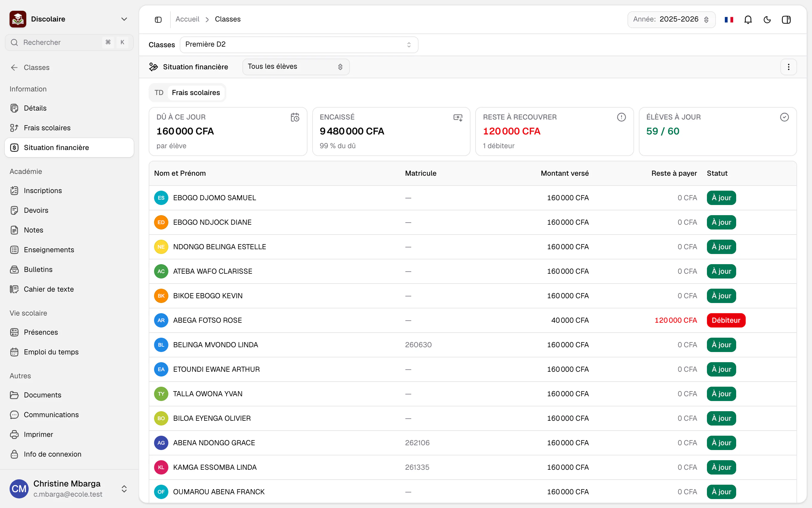Open Communications in the sidebar
The height and width of the screenshot is (508, 812).
[69, 415]
